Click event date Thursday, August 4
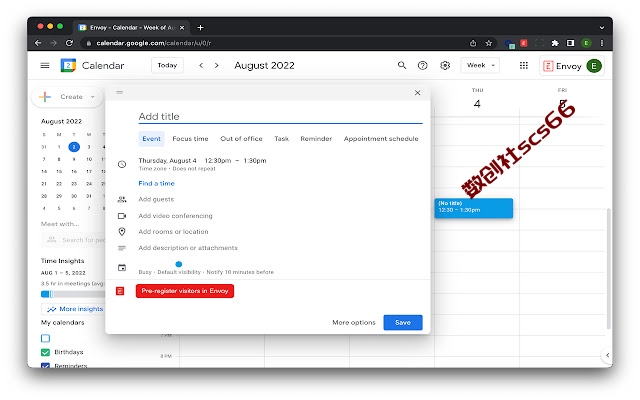The height and width of the screenshot is (400, 640). 167,161
